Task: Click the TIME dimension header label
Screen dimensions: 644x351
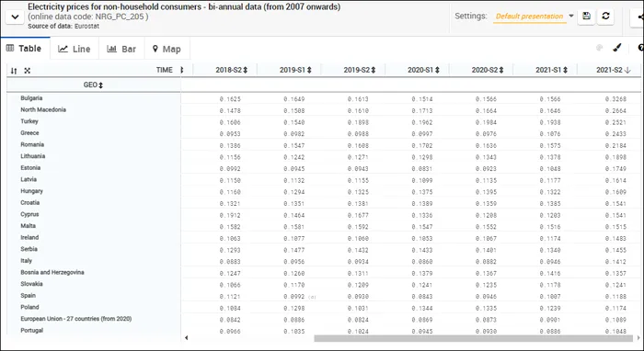Action: point(165,70)
